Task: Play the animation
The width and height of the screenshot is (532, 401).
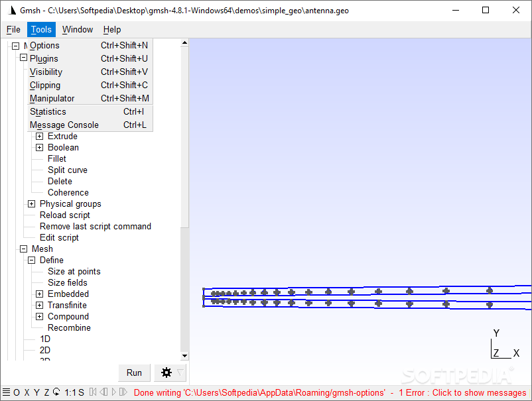Action: 113,392
